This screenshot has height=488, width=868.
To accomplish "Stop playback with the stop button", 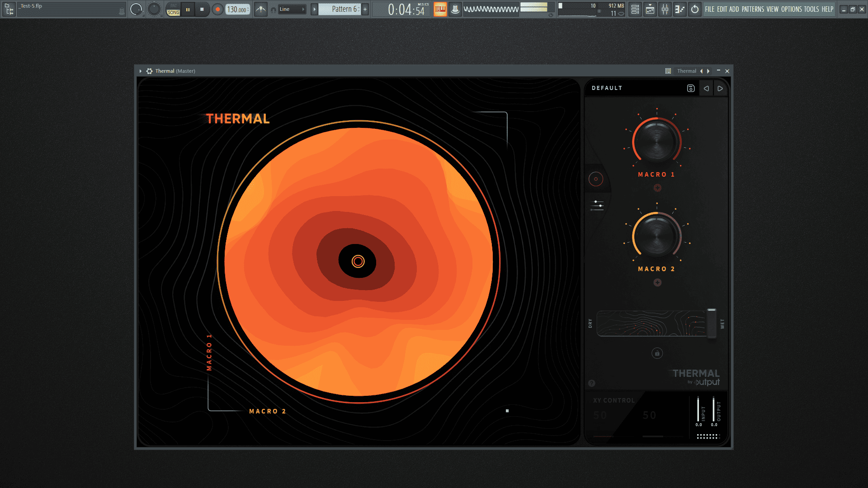I will 202,9.
